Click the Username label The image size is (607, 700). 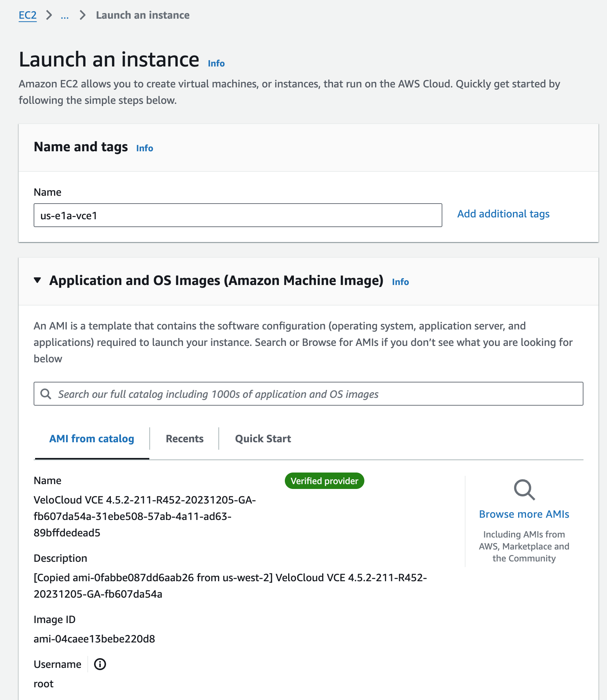coord(57,664)
